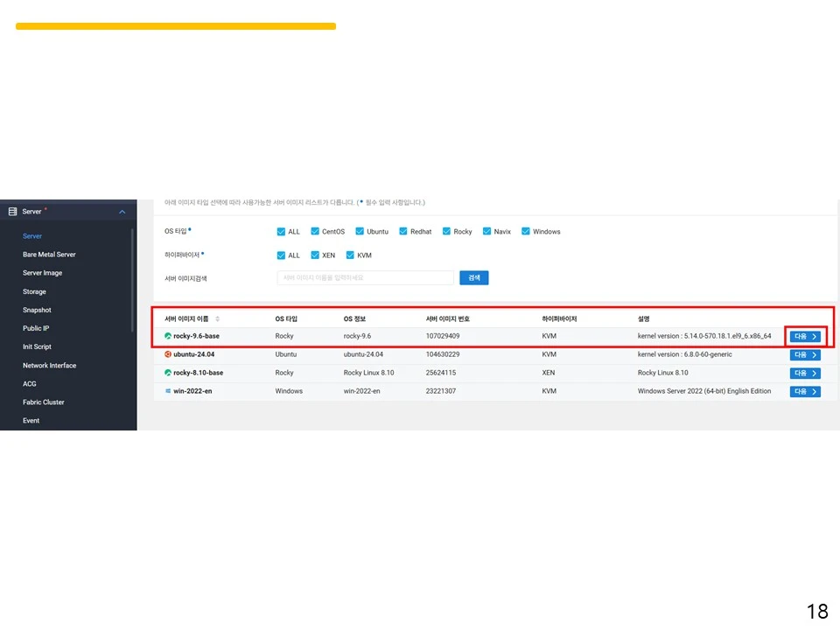Click the 서버 이미지 번호 column header

click(x=447, y=318)
